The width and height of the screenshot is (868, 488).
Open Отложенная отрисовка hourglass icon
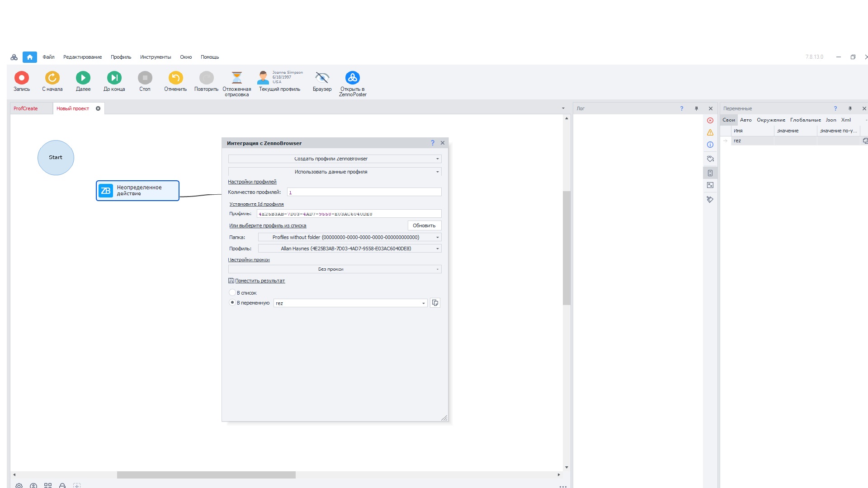click(x=237, y=78)
